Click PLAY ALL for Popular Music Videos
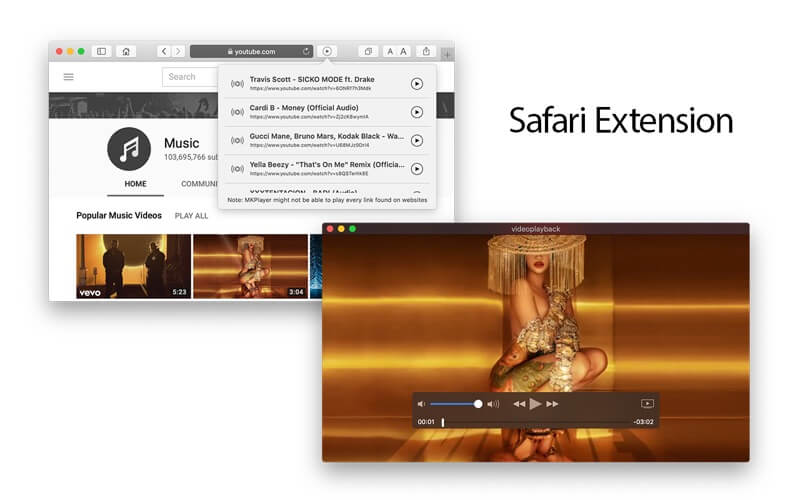 pos(191,216)
